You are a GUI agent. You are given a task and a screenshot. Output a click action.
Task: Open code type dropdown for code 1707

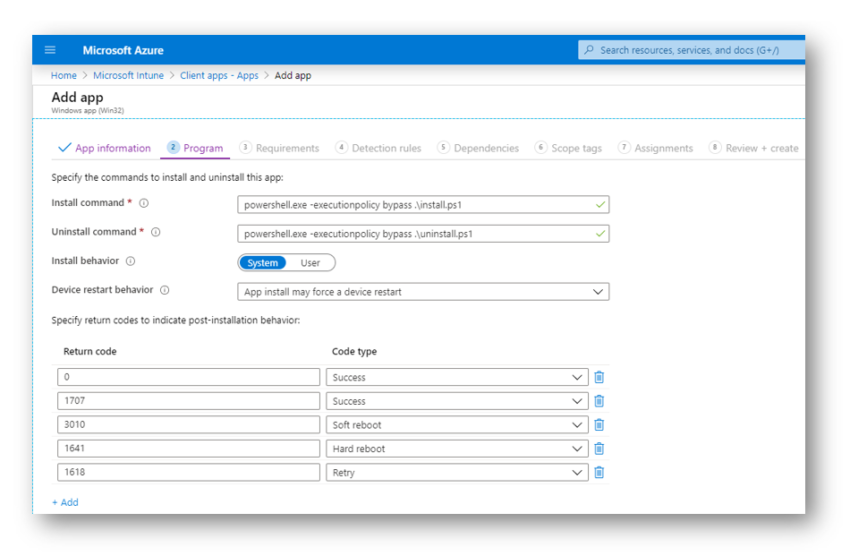tap(457, 401)
